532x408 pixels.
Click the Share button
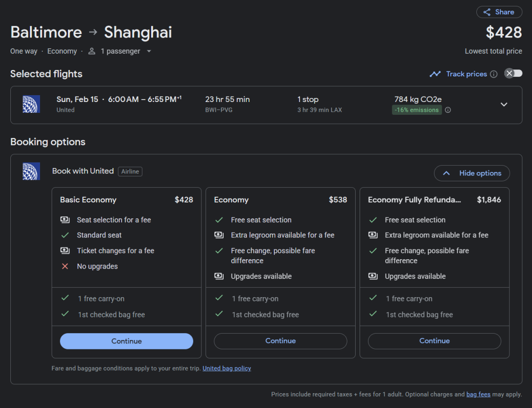point(499,12)
